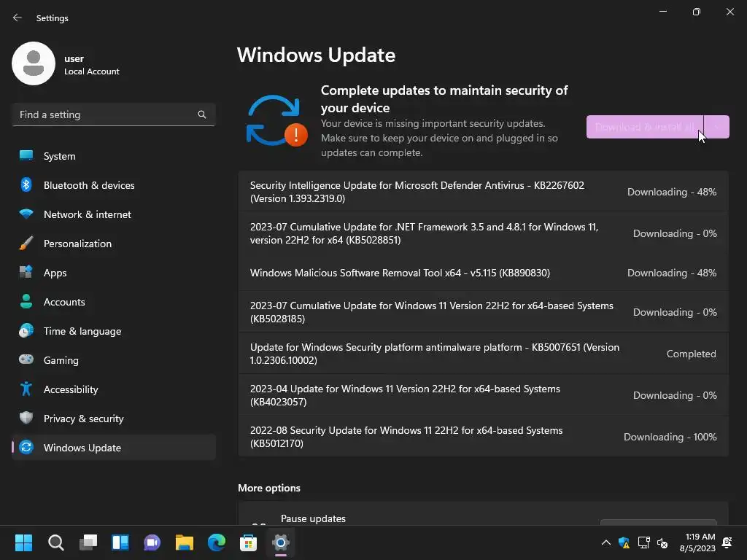The width and height of the screenshot is (747, 560).
Task: Click the Completed status text
Action: point(691,354)
